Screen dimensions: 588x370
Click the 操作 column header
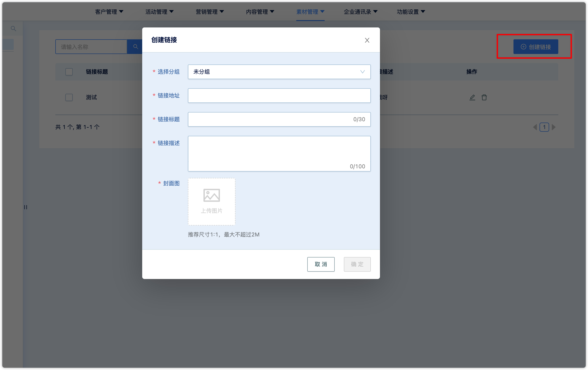click(472, 72)
